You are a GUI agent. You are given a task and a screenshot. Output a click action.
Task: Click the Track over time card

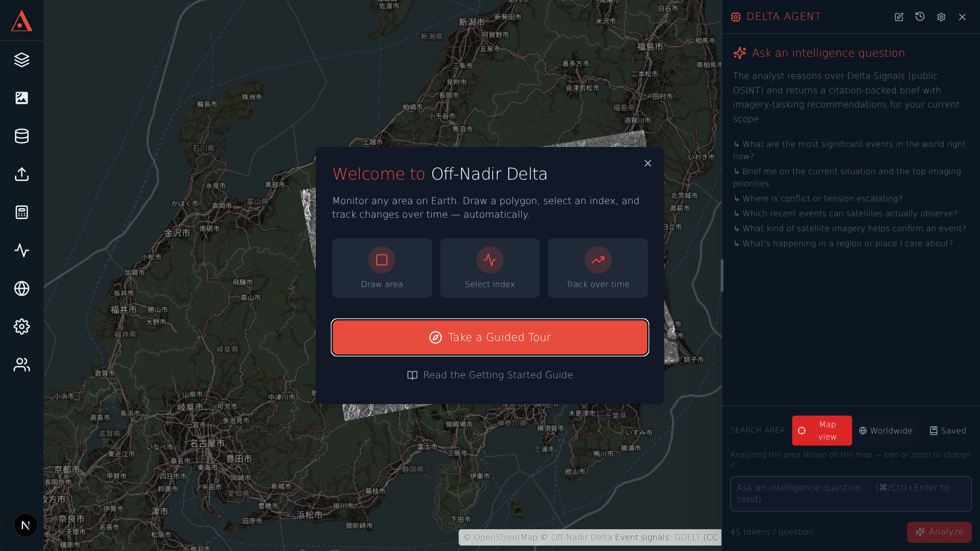(598, 268)
